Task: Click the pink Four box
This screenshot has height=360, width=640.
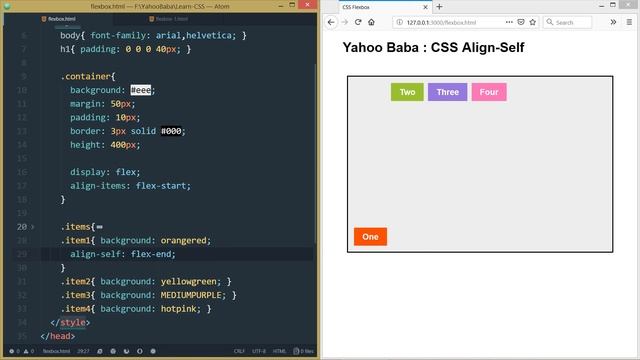Action: tap(489, 92)
